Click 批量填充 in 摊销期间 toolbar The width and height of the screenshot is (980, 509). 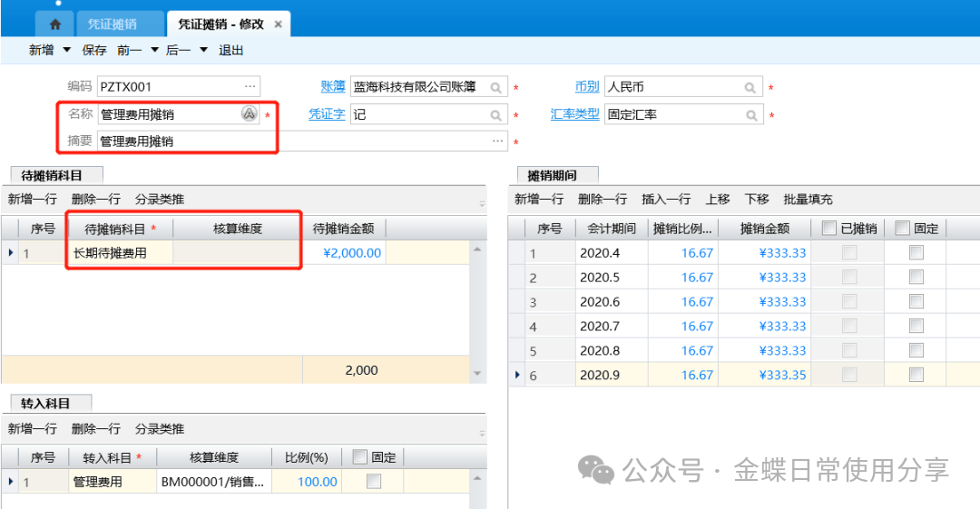tap(808, 200)
